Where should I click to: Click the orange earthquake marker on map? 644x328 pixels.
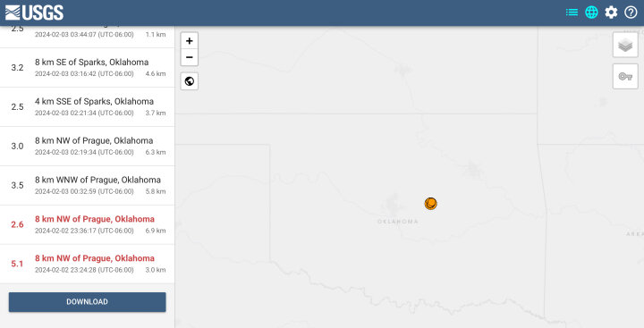click(x=430, y=203)
